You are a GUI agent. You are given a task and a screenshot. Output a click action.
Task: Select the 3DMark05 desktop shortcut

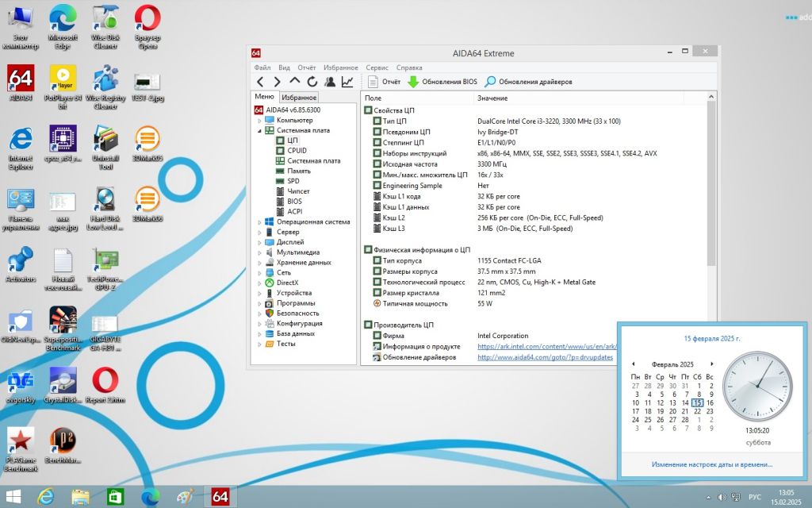pos(147,144)
